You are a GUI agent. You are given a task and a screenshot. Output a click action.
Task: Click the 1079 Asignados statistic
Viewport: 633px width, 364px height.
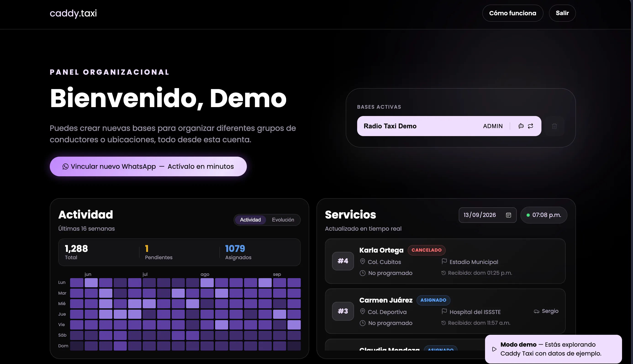tap(238, 252)
